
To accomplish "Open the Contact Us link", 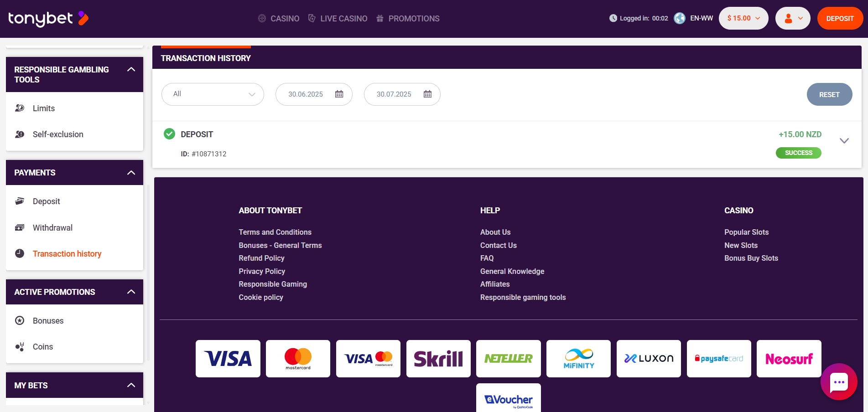I will coord(499,245).
